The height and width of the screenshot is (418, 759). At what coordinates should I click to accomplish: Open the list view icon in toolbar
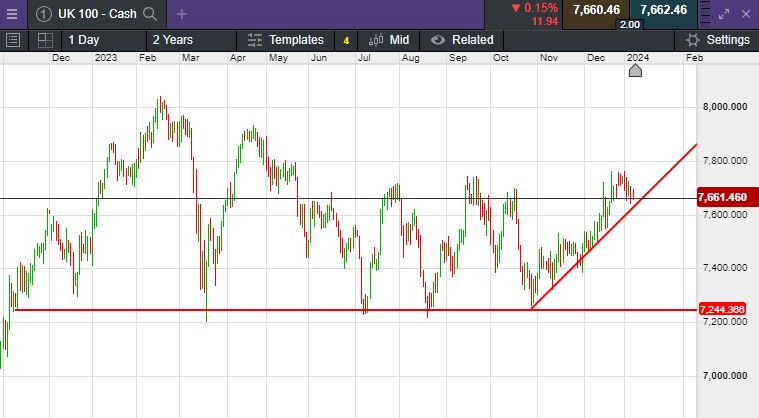click(x=14, y=40)
